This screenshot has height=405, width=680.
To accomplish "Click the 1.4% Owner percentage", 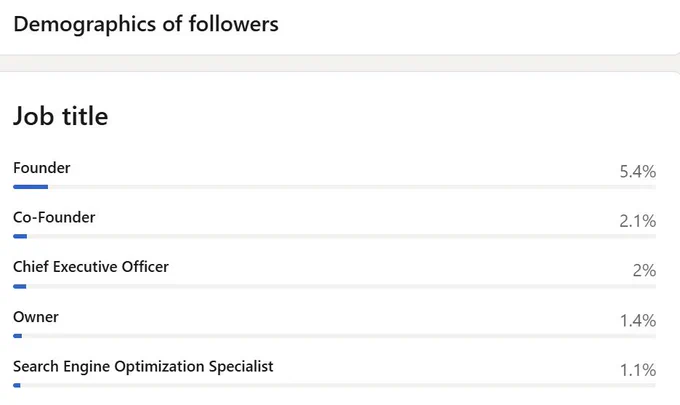I will pos(638,321).
